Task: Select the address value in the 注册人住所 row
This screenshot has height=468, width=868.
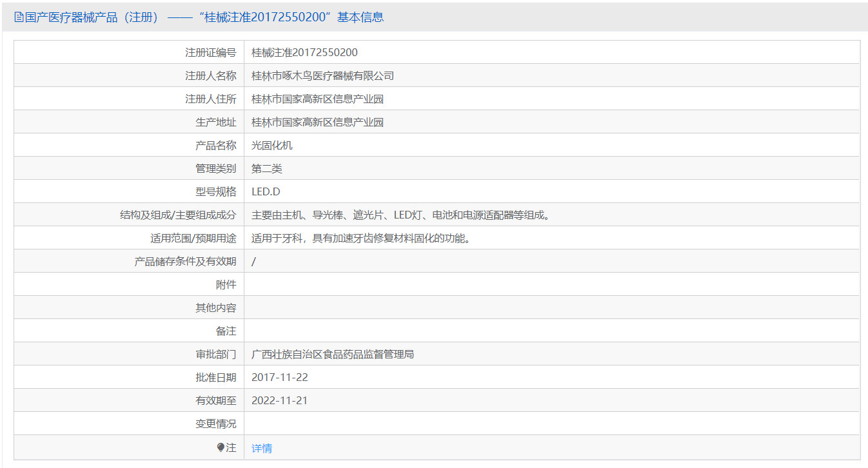Action: 317,99
